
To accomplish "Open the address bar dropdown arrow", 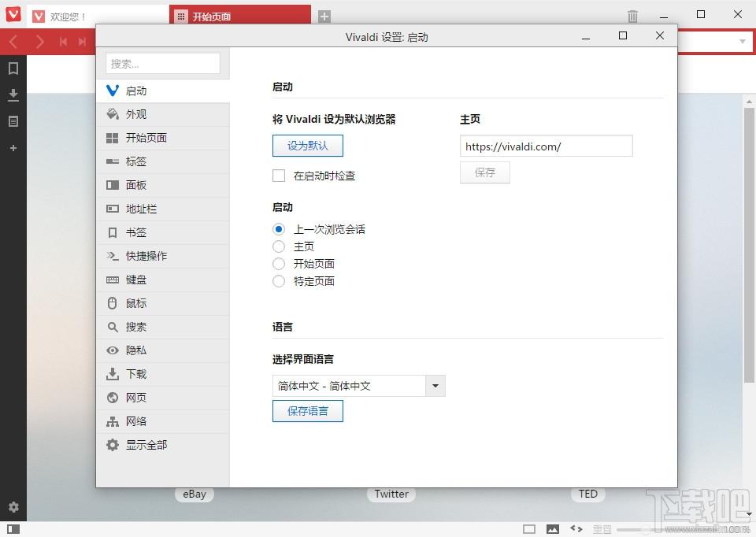I will [x=743, y=42].
